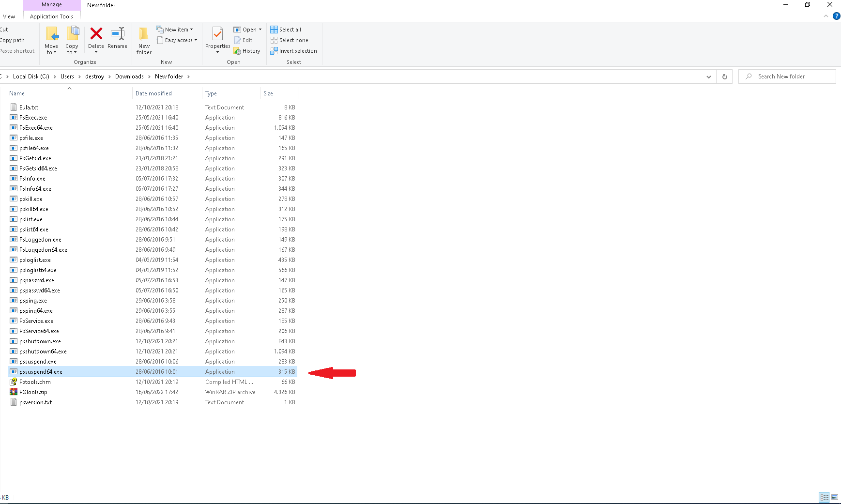Select the PsInfo64.exe file name
841x504 pixels.
(x=35, y=189)
